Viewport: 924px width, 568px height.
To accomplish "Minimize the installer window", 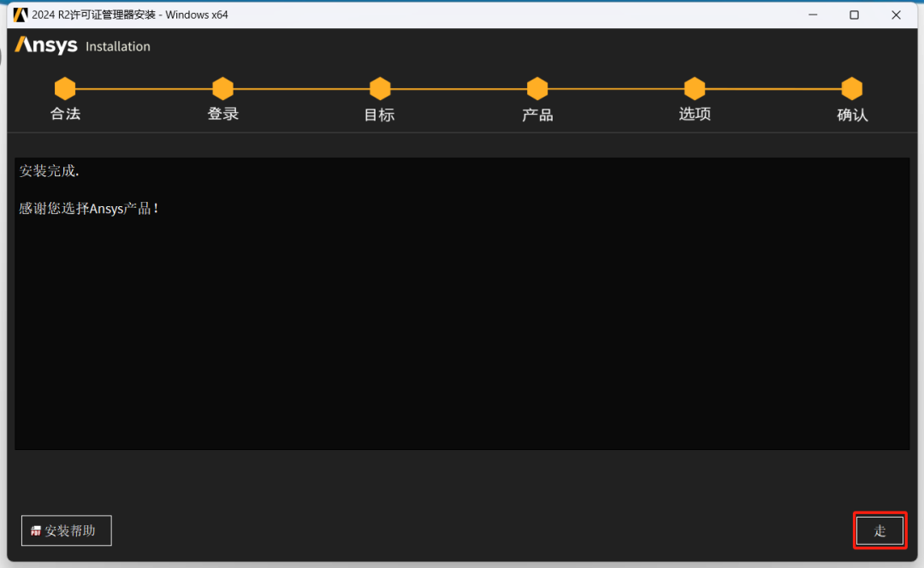I will pos(814,15).
